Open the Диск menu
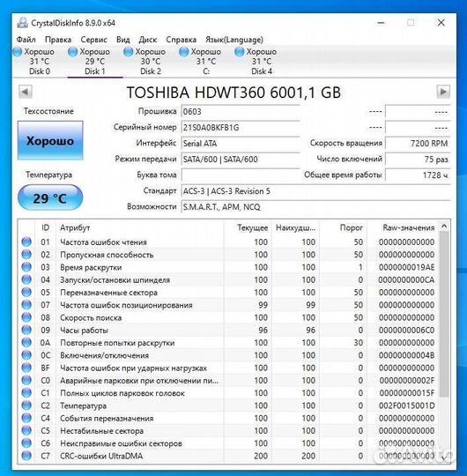 pyautogui.click(x=148, y=40)
